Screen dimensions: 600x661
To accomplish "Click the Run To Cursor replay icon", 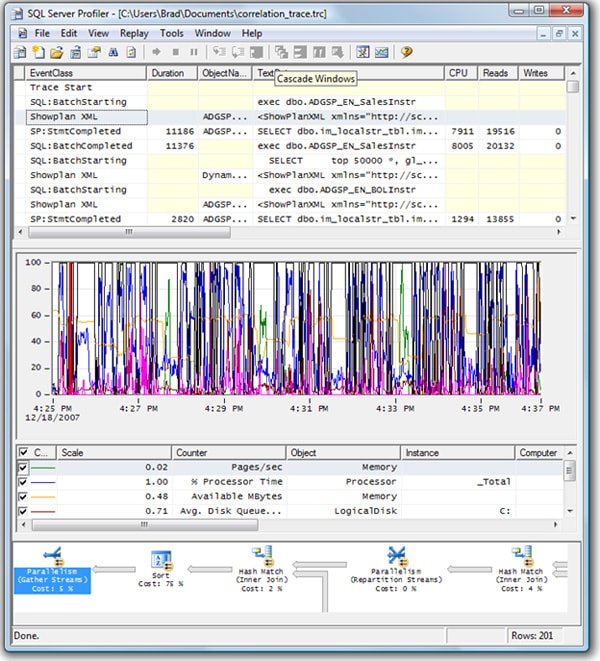I will pyautogui.click(x=238, y=52).
